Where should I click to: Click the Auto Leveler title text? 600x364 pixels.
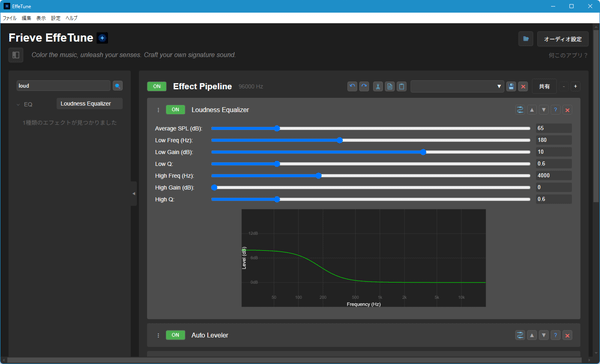(210, 335)
